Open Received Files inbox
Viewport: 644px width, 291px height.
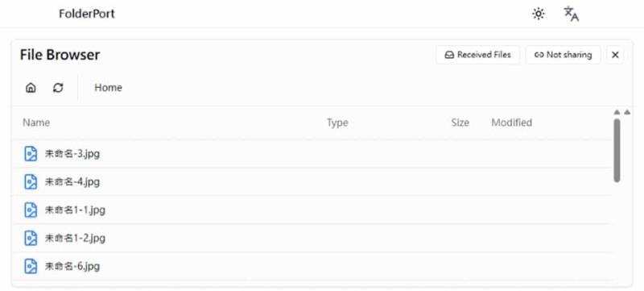478,55
